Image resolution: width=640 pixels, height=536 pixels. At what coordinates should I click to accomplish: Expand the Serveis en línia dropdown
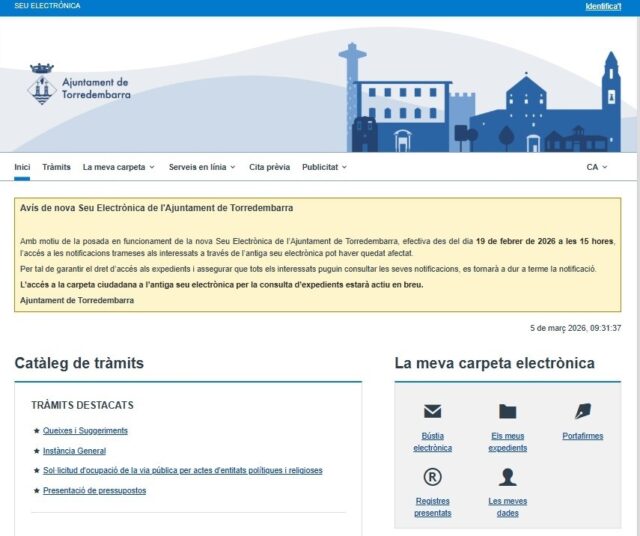[202, 167]
